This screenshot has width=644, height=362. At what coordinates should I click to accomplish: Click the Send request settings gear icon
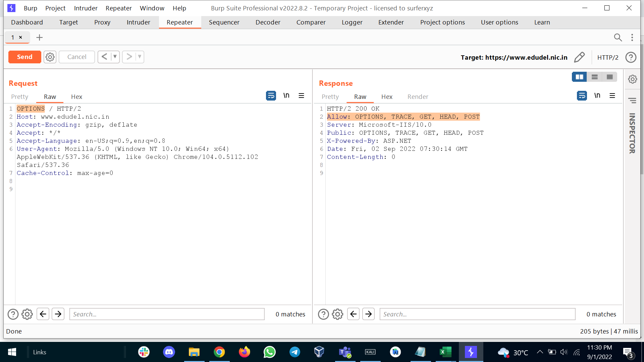point(50,57)
